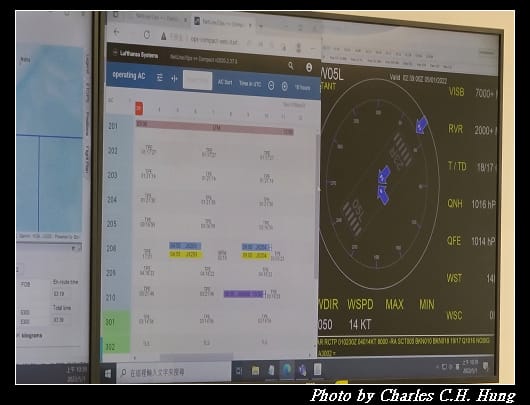Toggle the Time in UTC option

coord(250,84)
